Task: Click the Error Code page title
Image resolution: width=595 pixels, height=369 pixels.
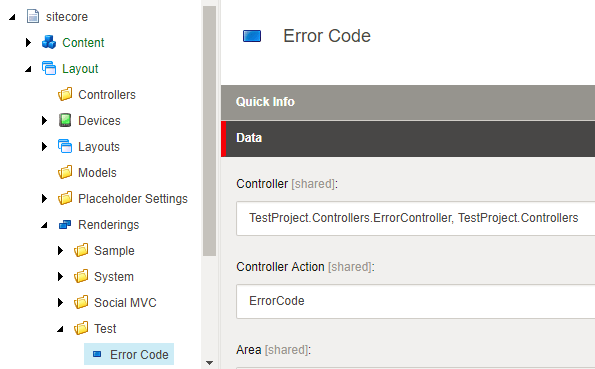Action: [327, 36]
